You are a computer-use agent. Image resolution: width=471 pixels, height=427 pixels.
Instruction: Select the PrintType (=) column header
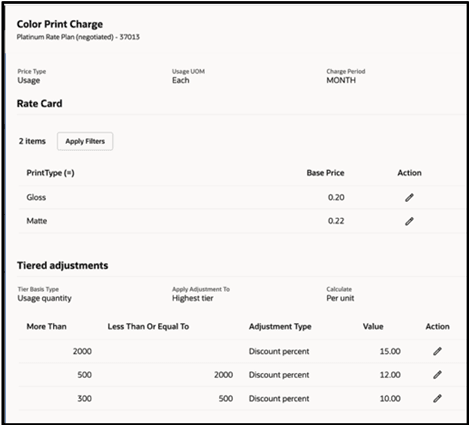coord(50,173)
